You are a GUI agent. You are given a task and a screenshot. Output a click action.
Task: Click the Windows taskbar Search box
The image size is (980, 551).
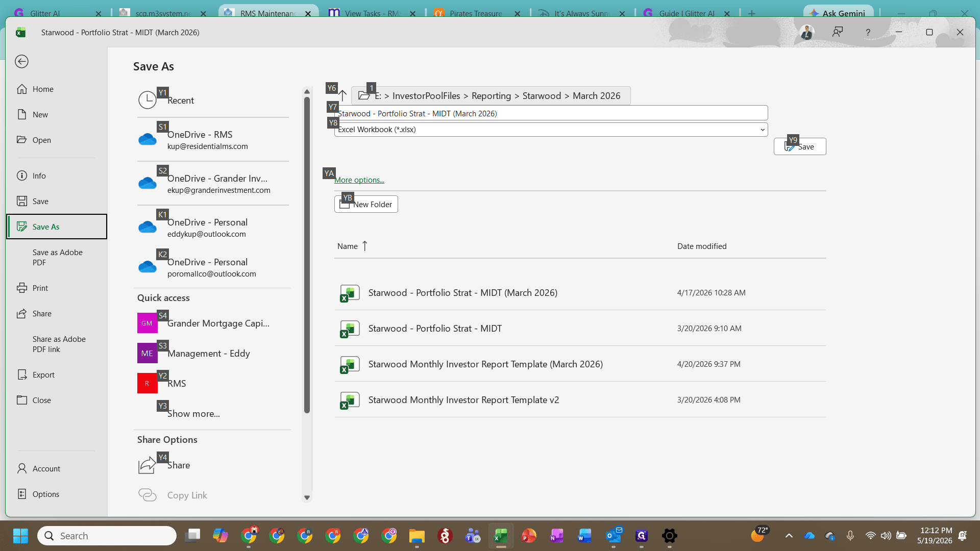click(107, 536)
